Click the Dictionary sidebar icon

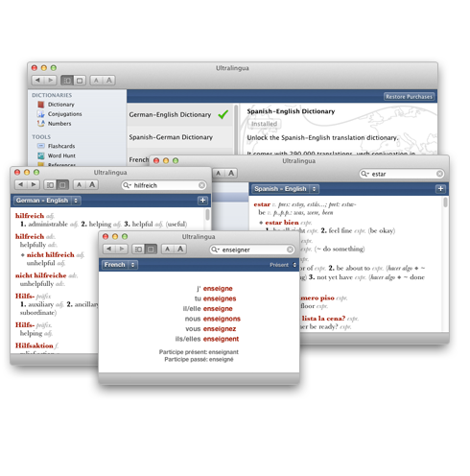click(x=40, y=105)
